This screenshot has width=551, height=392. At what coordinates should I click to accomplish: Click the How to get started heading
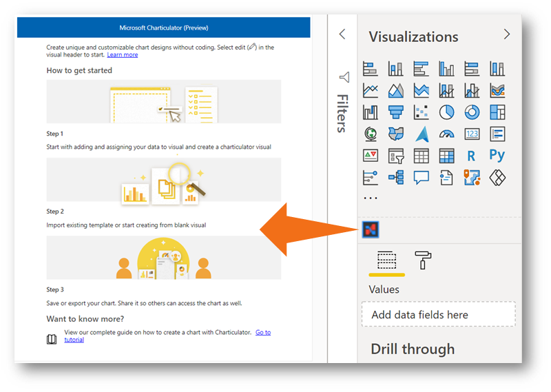[x=79, y=70]
